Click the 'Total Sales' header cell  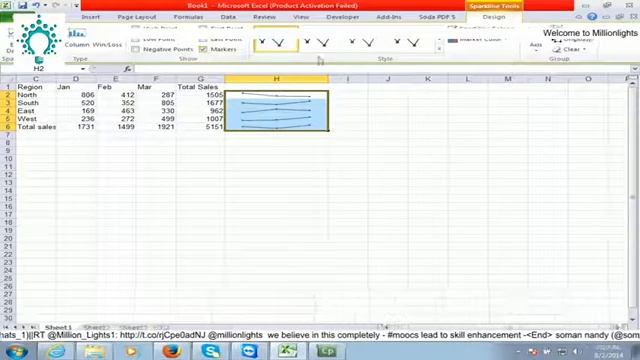(x=200, y=87)
